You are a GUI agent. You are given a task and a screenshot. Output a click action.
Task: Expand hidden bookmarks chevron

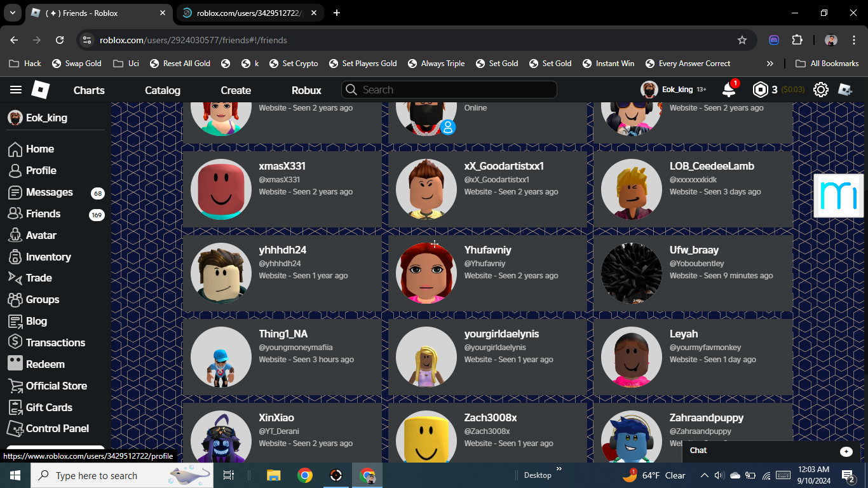click(x=770, y=64)
